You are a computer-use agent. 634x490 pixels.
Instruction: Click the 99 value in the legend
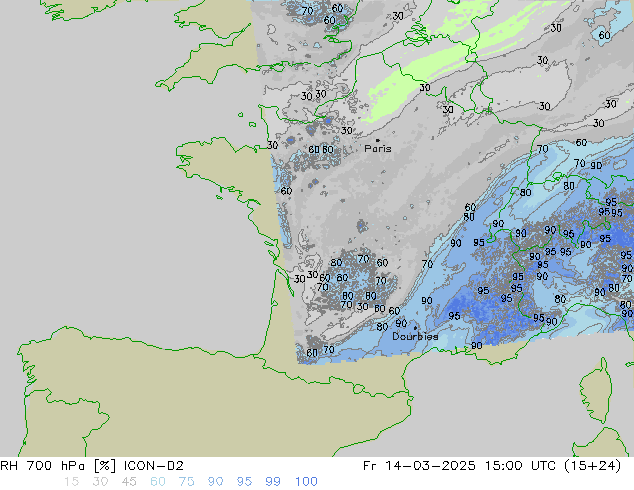click(x=273, y=482)
